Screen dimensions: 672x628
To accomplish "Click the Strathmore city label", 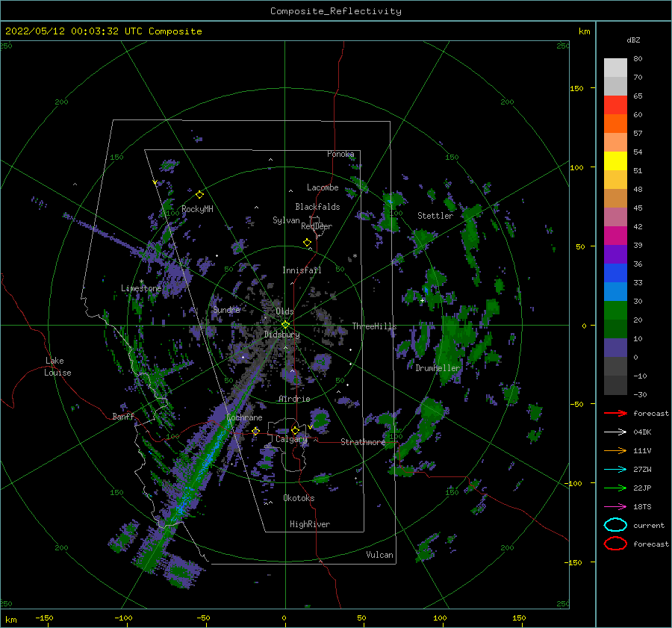I will point(363,442).
